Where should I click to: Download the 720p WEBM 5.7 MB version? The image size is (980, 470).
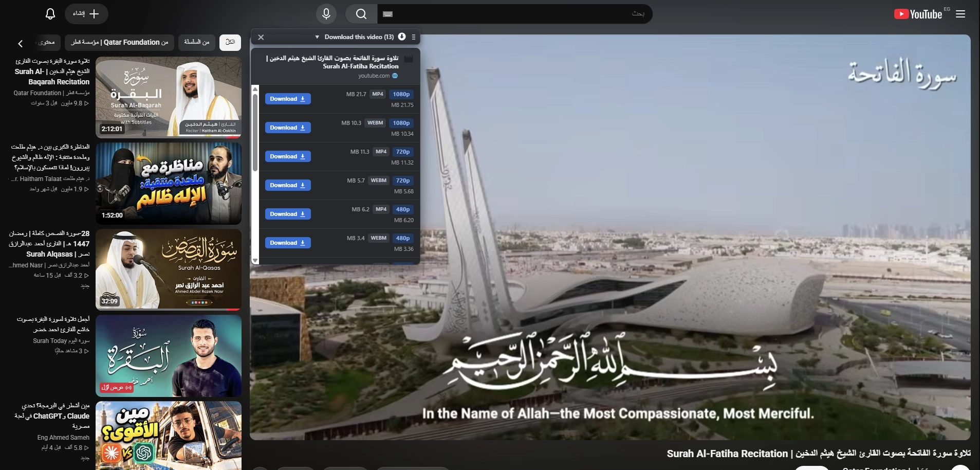288,185
